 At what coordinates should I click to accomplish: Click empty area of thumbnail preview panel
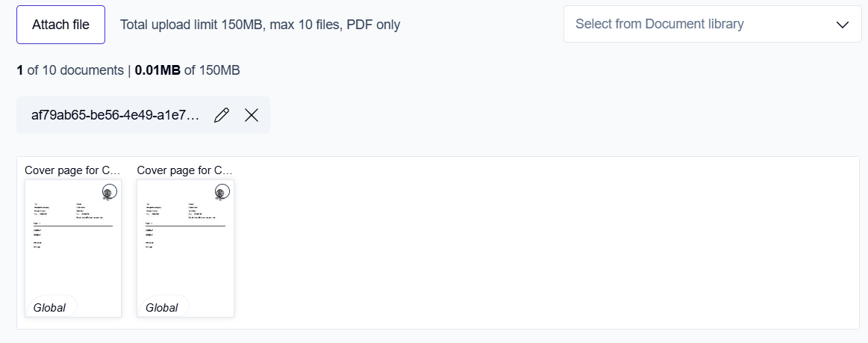[x=545, y=247]
